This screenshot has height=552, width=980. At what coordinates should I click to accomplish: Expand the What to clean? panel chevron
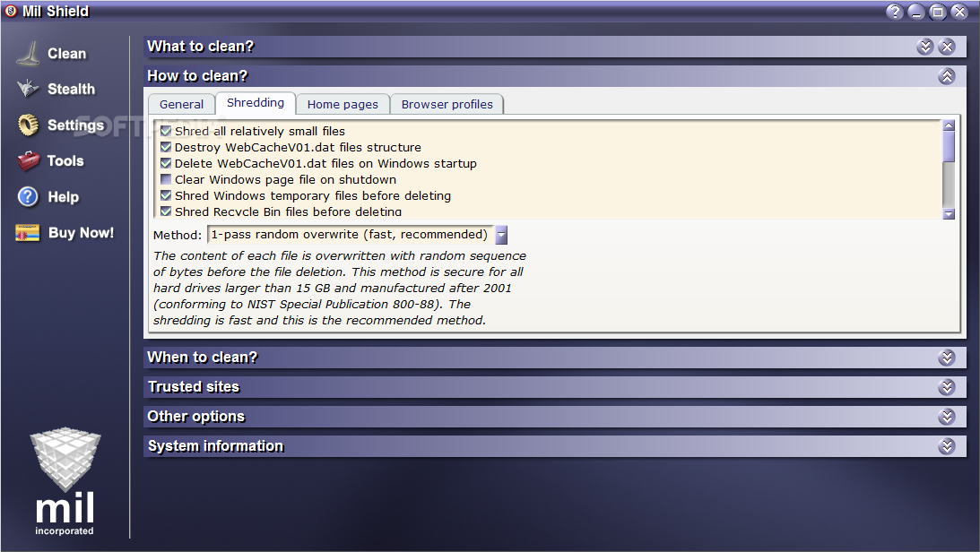pos(925,47)
